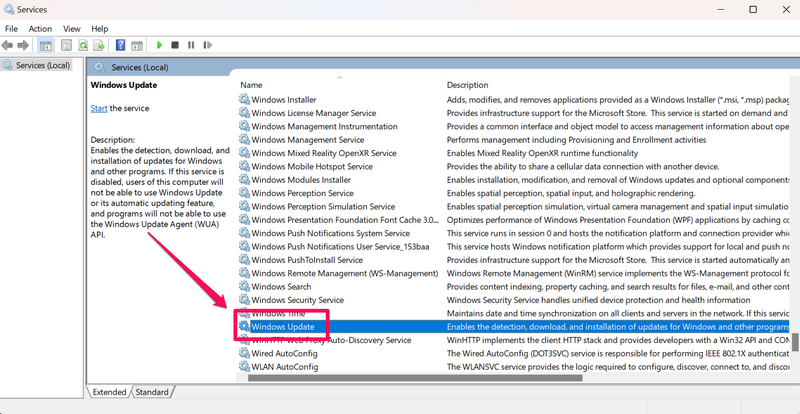
Task: Click the Start the service link
Action: (x=99, y=108)
